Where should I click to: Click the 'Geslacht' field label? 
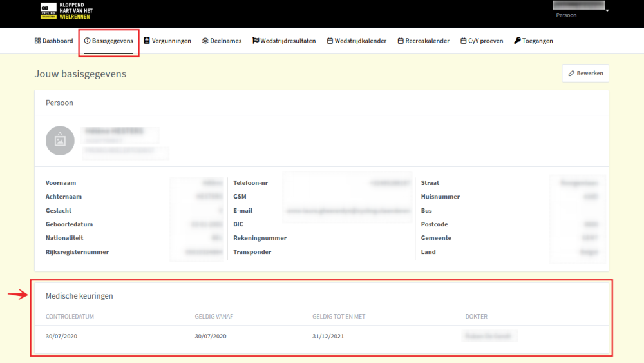pyautogui.click(x=59, y=210)
